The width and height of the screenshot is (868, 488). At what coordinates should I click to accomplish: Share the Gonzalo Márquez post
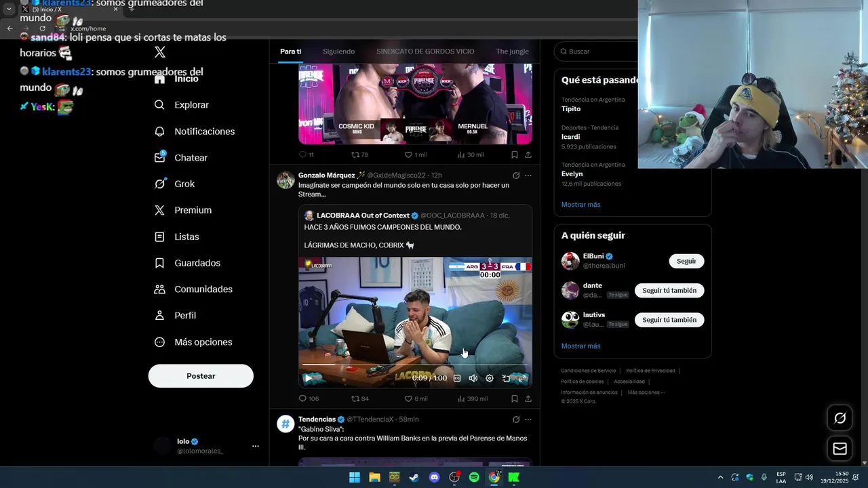528,399
